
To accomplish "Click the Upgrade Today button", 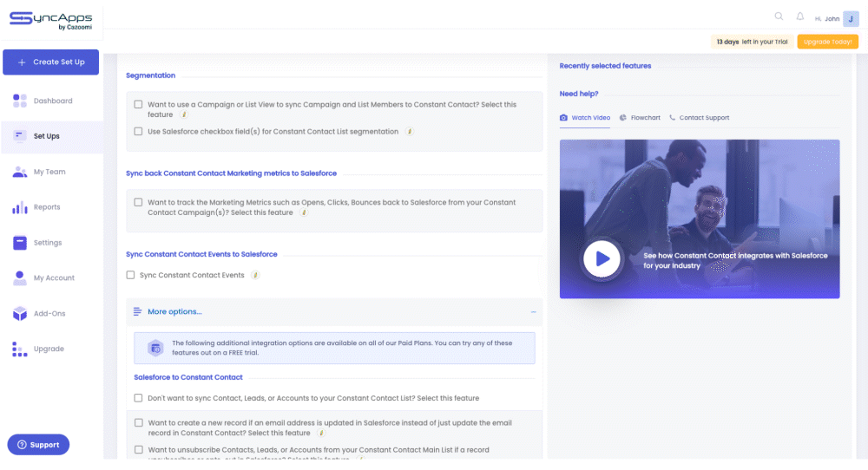I will (x=827, y=42).
